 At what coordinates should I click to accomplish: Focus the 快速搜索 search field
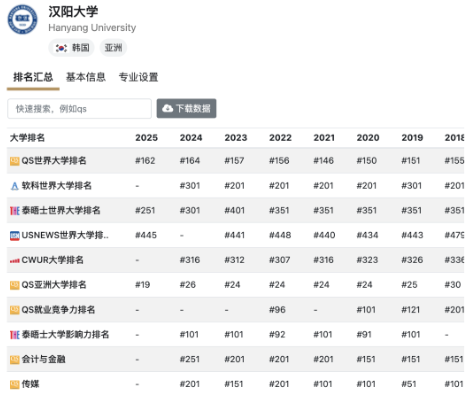79,108
